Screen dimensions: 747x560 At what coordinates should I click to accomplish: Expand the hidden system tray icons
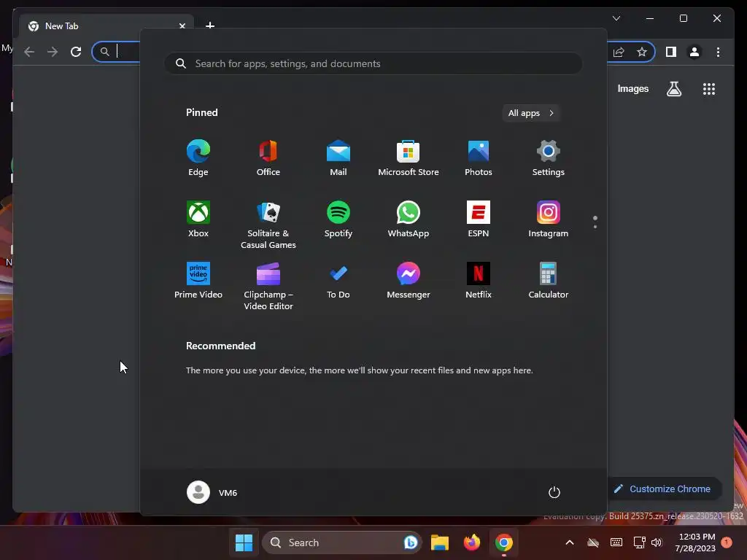click(x=570, y=542)
